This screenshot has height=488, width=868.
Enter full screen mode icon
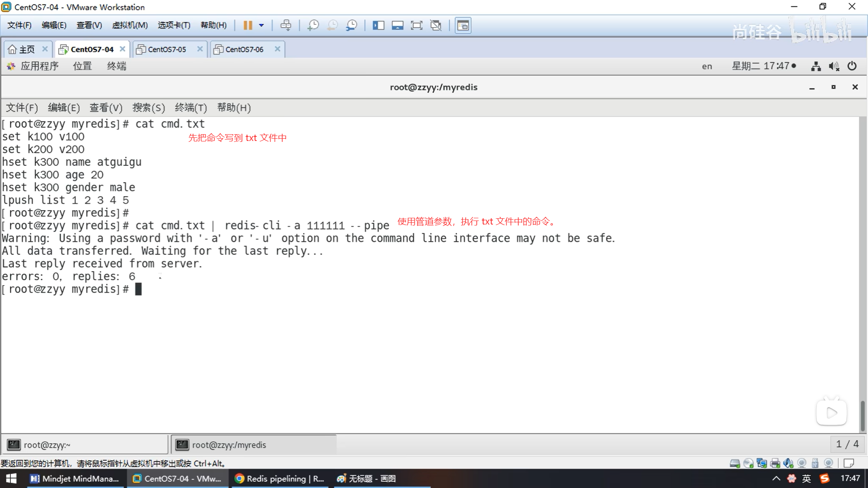(416, 25)
